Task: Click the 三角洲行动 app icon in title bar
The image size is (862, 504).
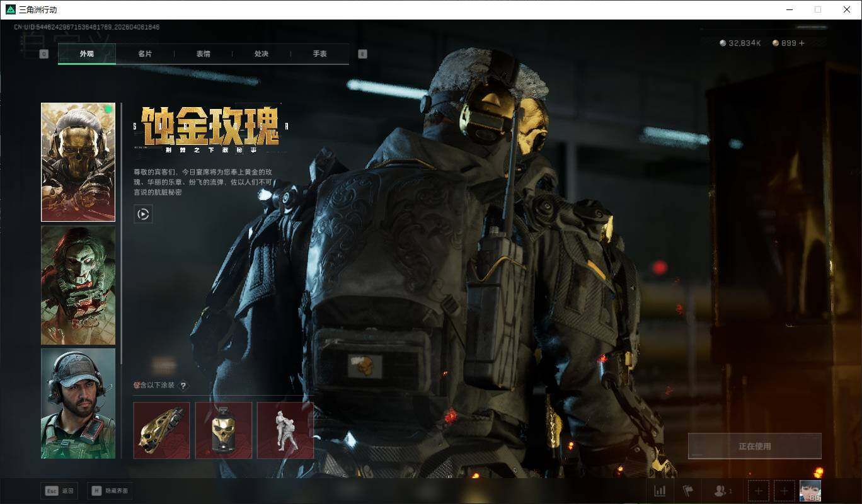Action: click(x=10, y=9)
